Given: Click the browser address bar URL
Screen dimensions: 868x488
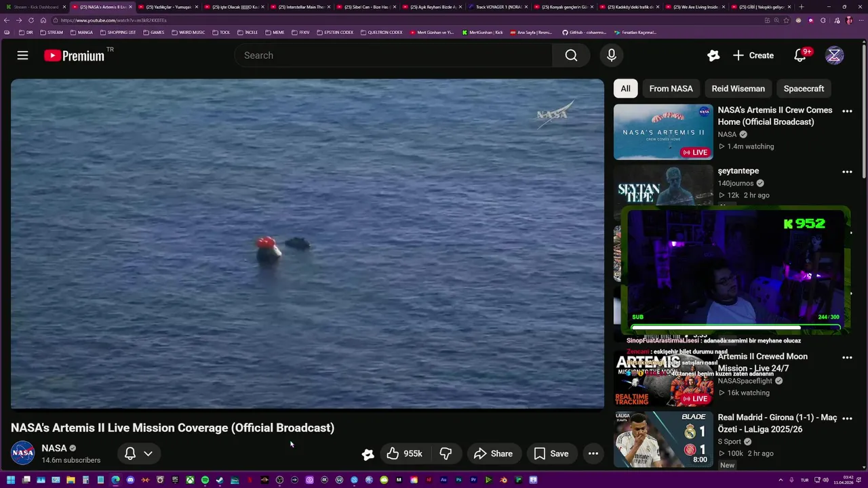Looking at the screenshot, I should (x=113, y=20).
